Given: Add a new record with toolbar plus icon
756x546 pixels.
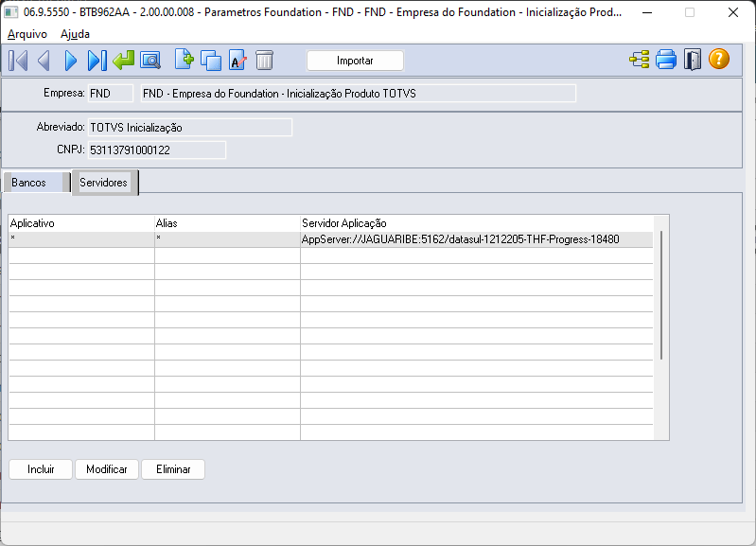Looking at the screenshot, I should pos(185,60).
